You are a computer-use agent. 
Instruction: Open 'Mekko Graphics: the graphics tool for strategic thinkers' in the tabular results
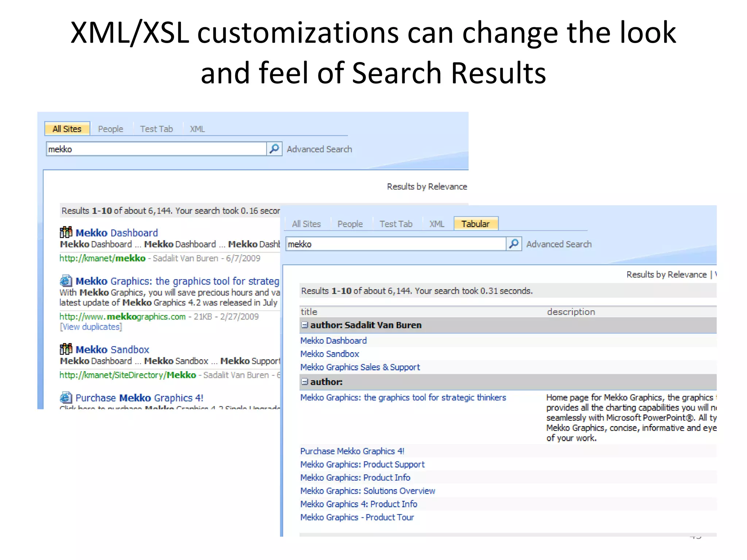[403, 397]
